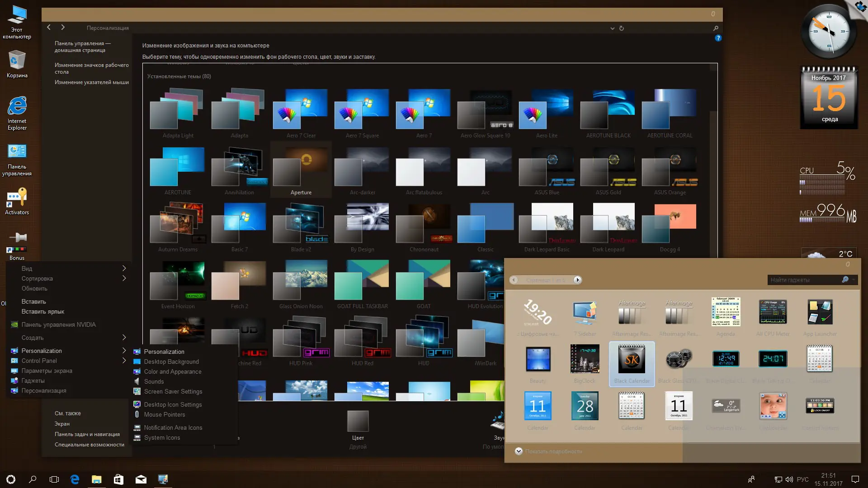Open the Цвет color setting swatch
This screenshot has width=868, height=488.
358,422
